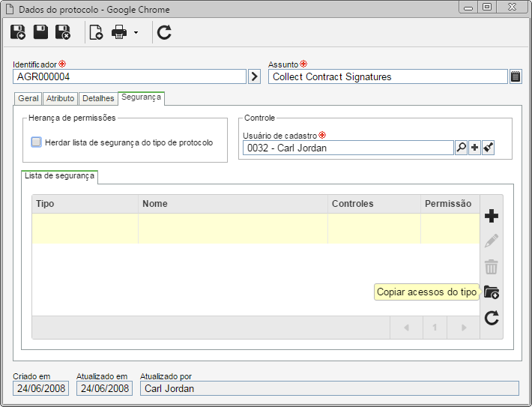Image resolution: width=532 pixels, height=407 pixels.
Task: Click the new document icon in toolbar
Action: pyautogui.click(x=96, y=32)
